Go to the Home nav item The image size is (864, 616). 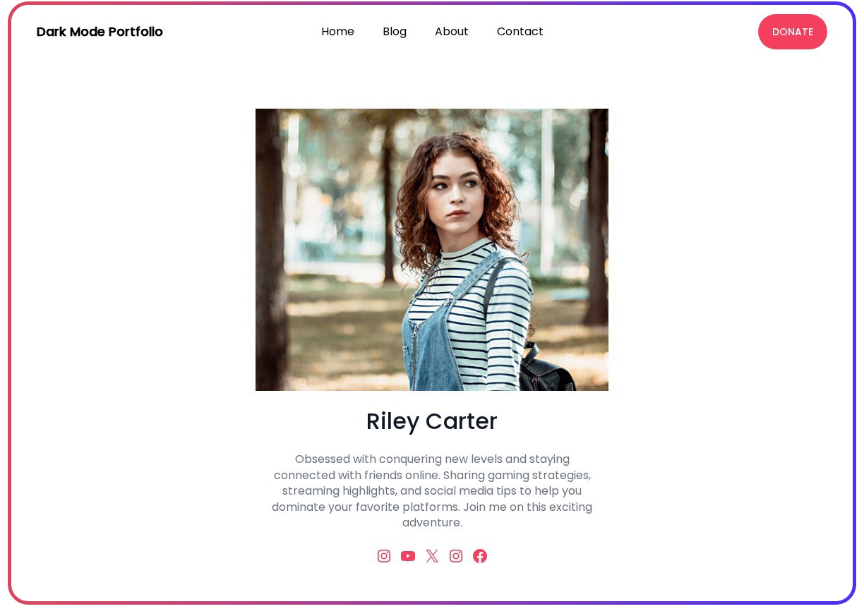(x=337, y=32)
